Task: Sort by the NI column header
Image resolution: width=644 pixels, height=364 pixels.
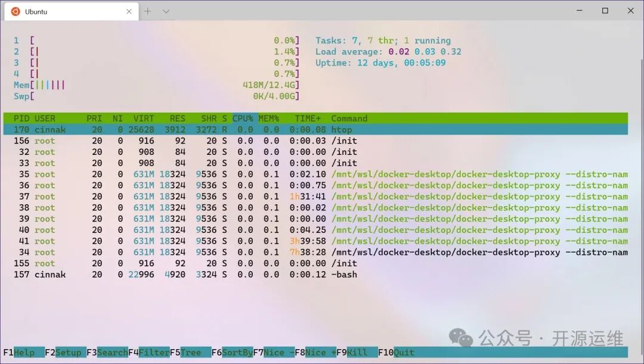Action: click(118, 119)
